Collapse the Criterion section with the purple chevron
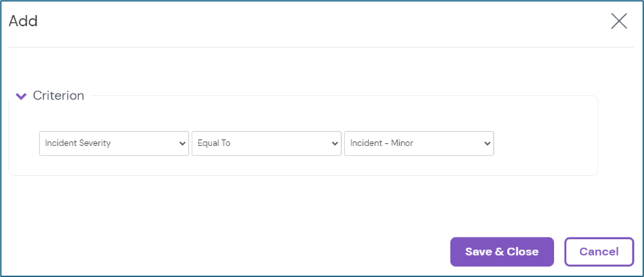 pyautogui.click(x=21, y=96)
